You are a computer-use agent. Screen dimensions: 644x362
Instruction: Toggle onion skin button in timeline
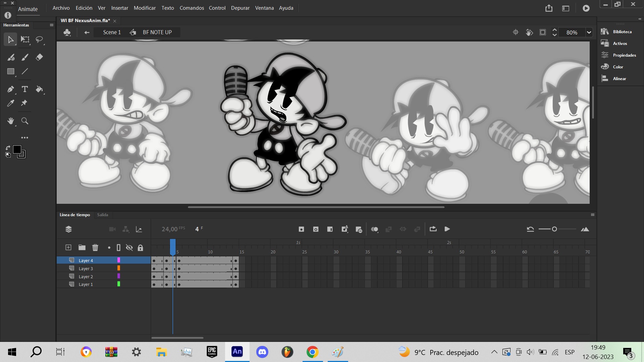(x=374, y=229)
